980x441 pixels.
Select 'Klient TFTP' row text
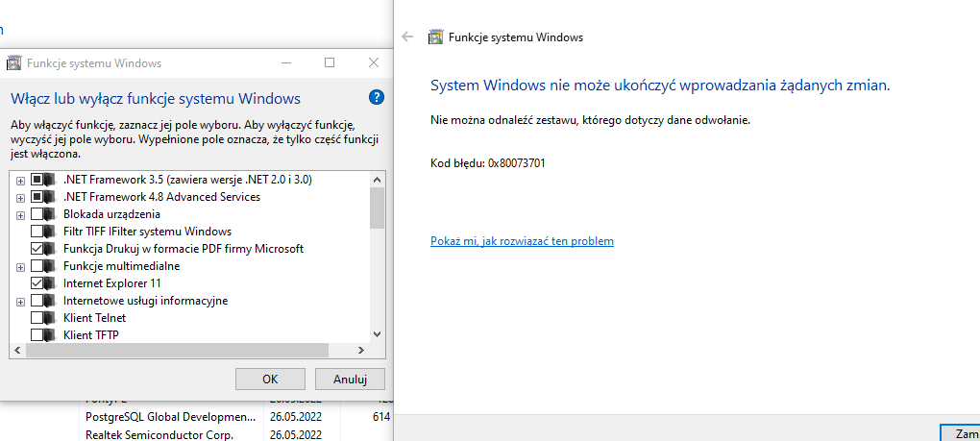pos(91,335)
